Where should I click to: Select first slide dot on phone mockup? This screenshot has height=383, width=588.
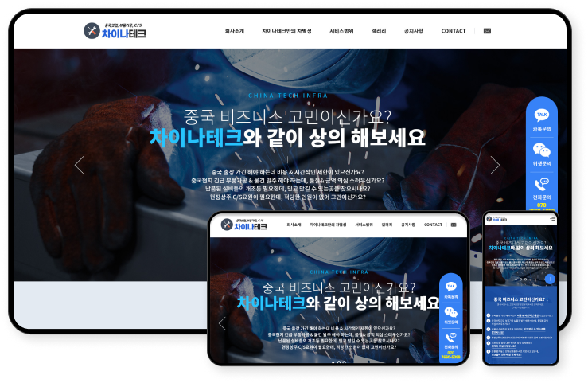tap(516, 279)
